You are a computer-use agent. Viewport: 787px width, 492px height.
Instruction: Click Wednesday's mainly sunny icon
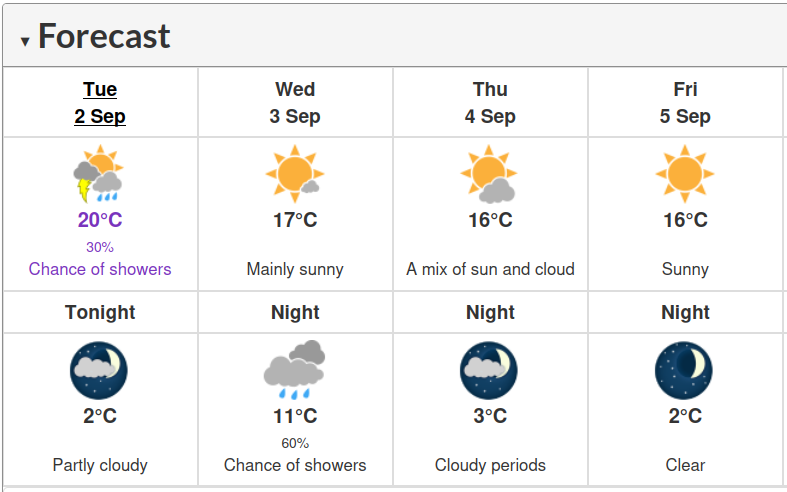coord(295,174)
